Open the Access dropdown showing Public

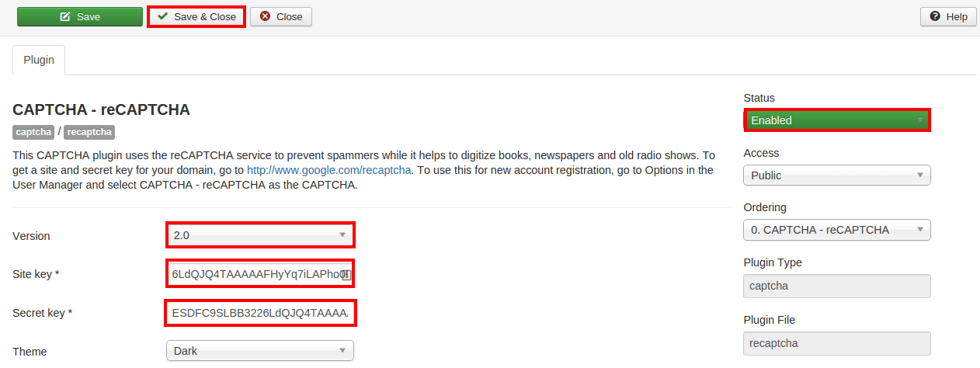coord(837,175)
